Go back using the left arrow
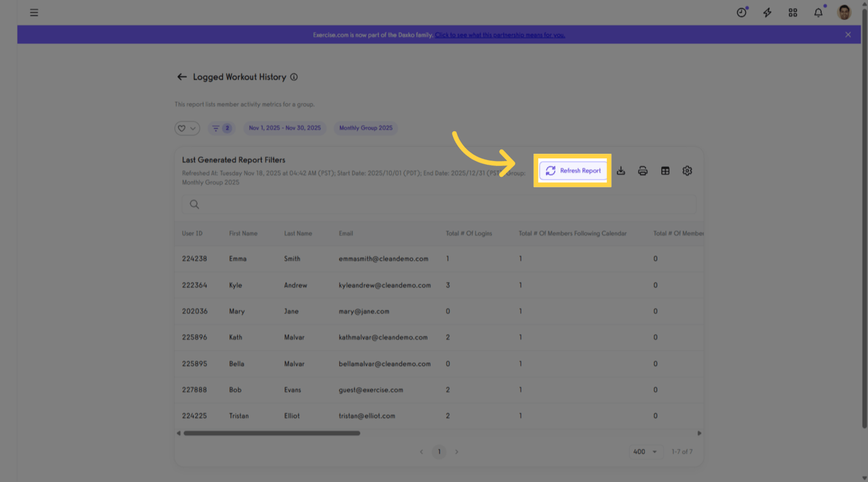This screenshot has height=482, width=868. point(182,77)
